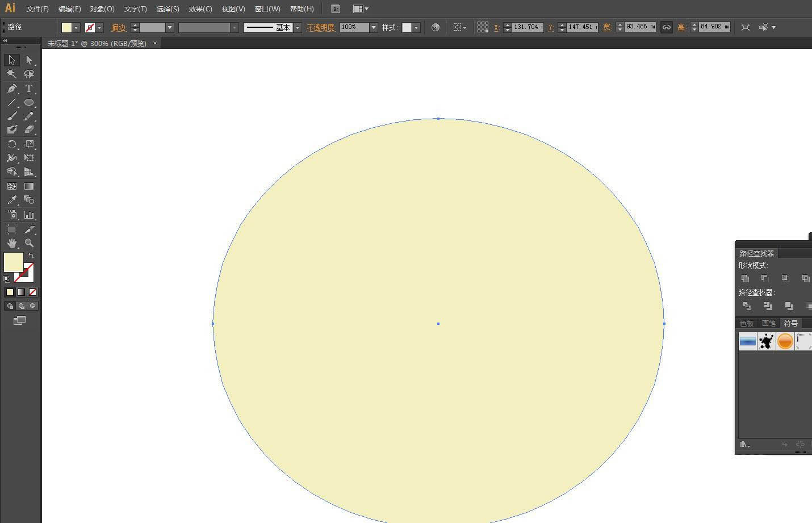Pick the Magic Wand tool

[11, 74]
